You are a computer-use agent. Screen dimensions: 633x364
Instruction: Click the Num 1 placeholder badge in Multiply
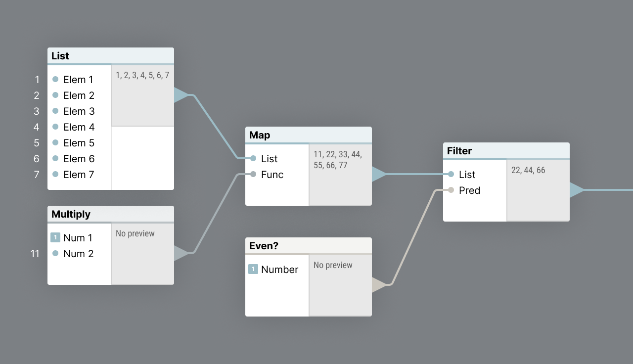(55, 238)
